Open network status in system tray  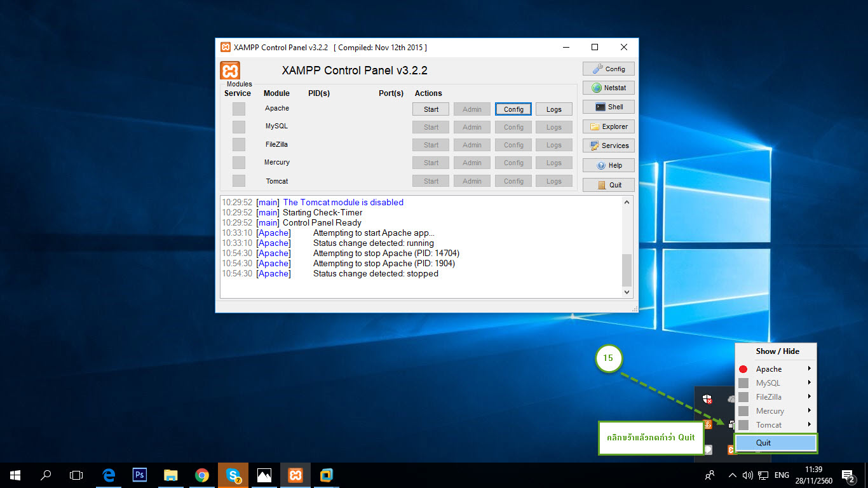(x=763, y=475)
